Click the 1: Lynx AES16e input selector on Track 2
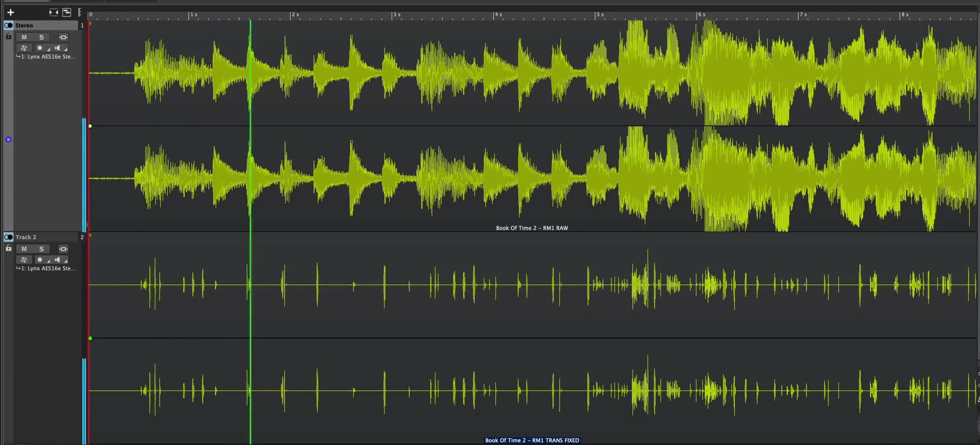 [45, 268]
